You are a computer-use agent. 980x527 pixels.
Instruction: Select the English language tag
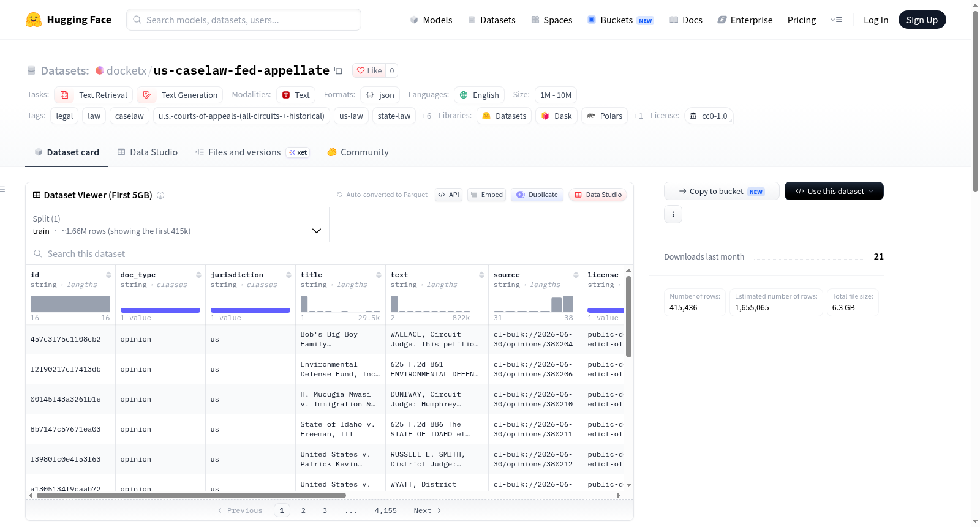coord(480,95)
